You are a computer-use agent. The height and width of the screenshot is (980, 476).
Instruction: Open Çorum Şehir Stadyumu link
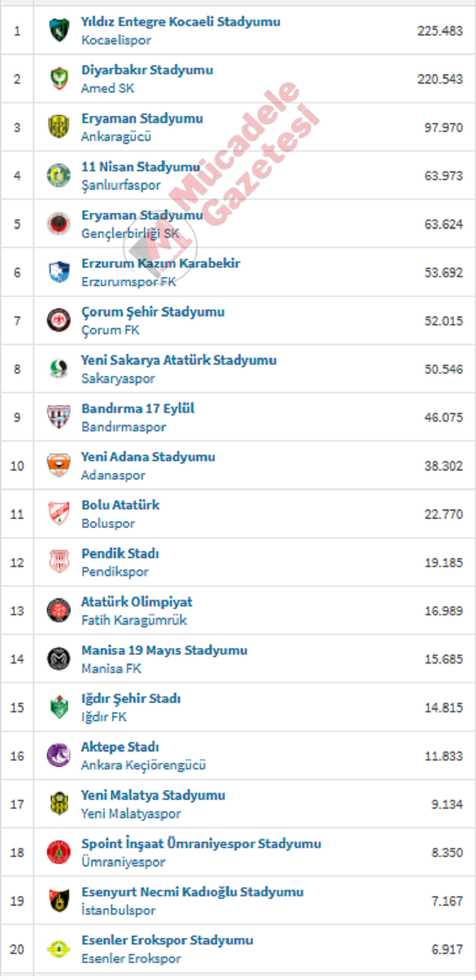click(153, 312)
